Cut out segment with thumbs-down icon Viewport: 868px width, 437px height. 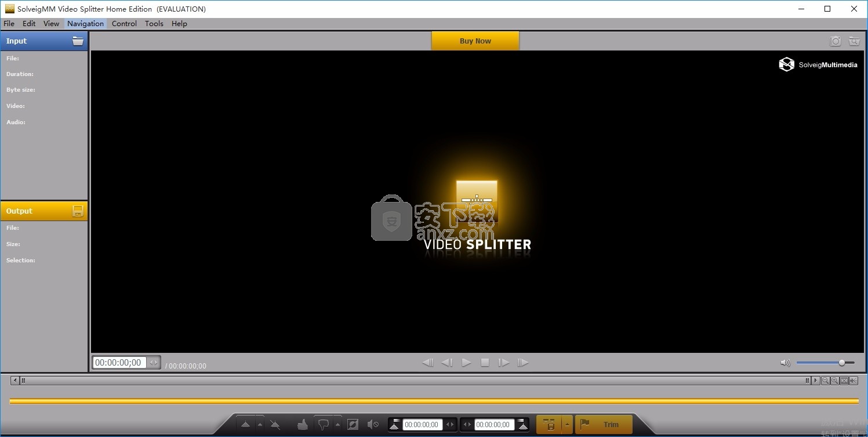(x=324, y=425)
